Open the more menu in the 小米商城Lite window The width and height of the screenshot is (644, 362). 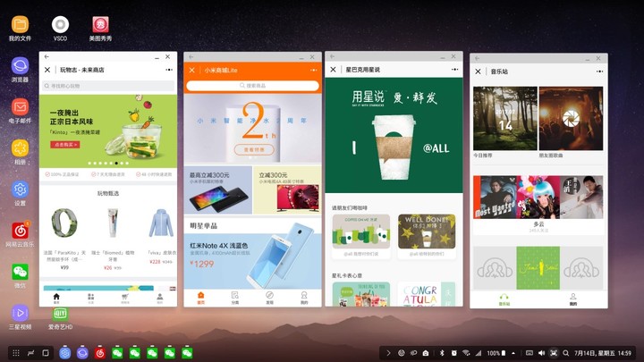pyautogui.click(x=313, y=71)
